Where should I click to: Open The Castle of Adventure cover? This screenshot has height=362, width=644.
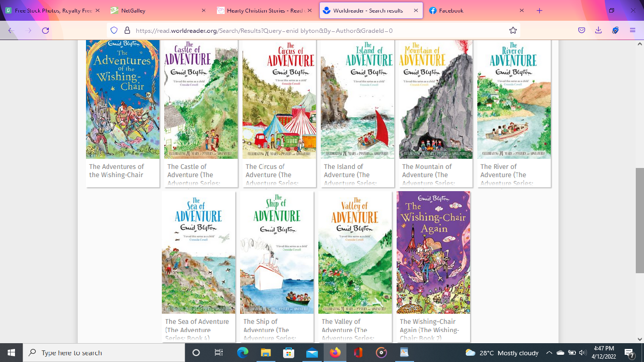pos(201,99)
